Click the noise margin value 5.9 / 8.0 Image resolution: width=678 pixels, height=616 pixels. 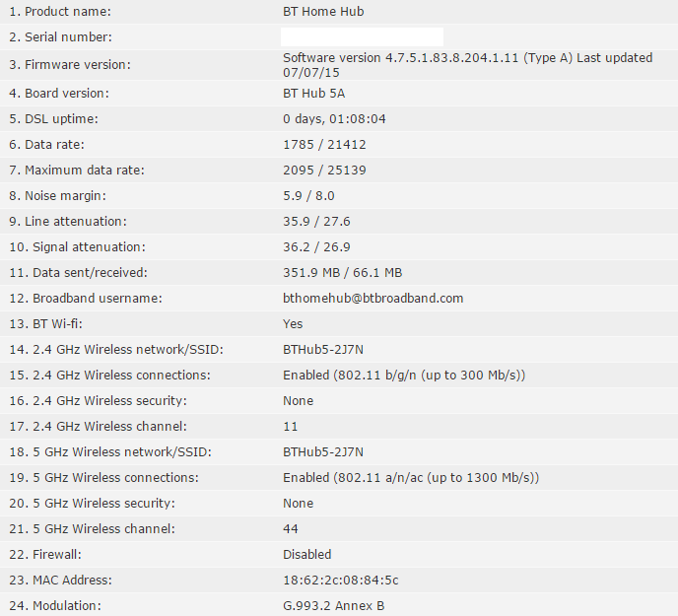tap(308, 196)
